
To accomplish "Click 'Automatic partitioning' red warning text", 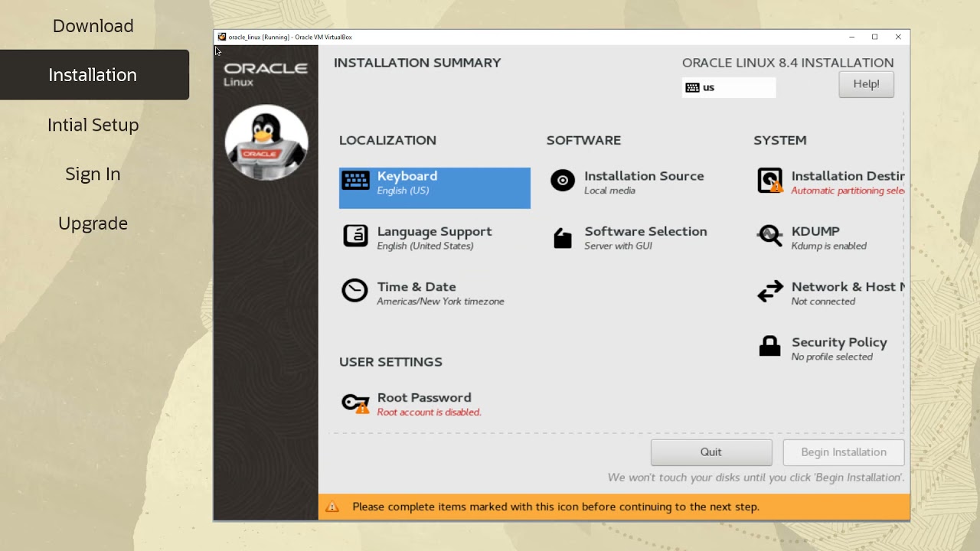I will pos(848,191).
